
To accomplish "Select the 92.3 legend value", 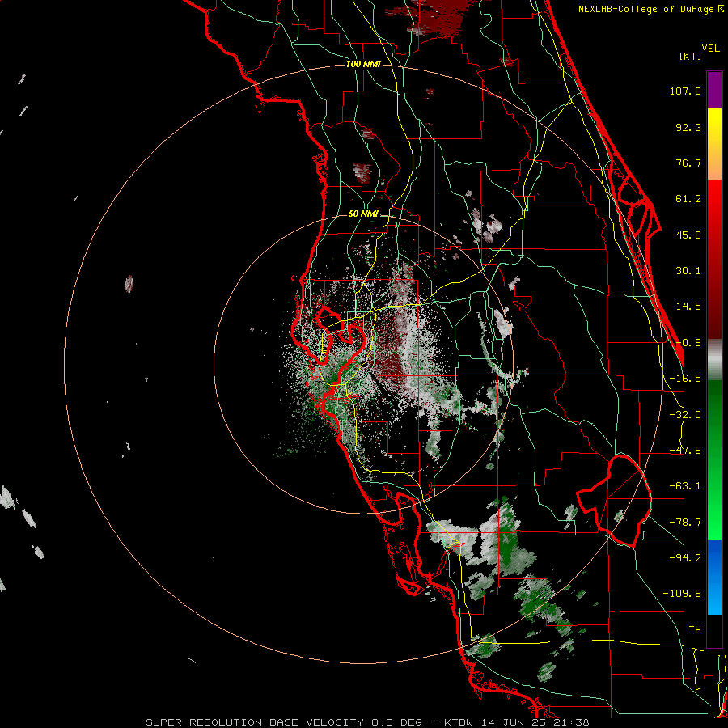I will pyautogui.click(x=688, y=127).
